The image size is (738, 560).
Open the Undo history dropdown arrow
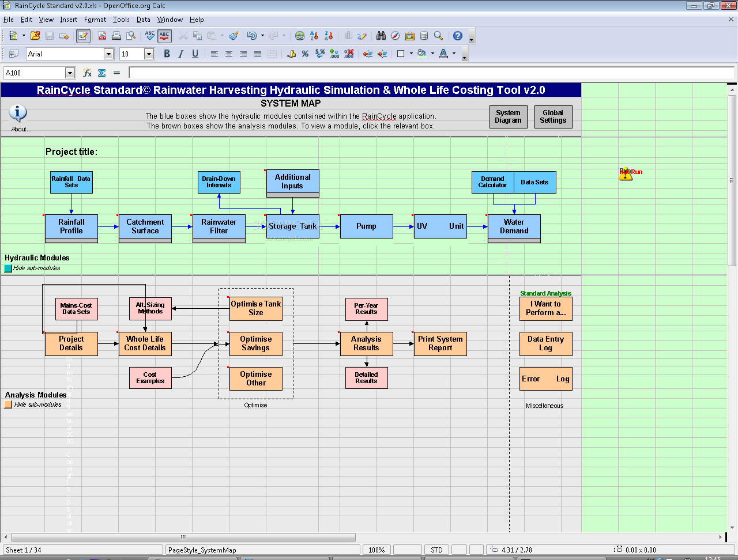point(262,36)
